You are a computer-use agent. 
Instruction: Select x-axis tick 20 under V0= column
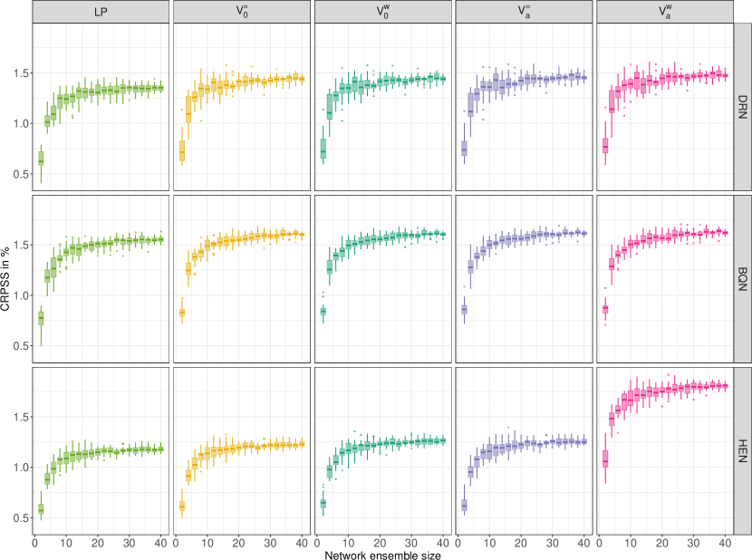(238, 543)
